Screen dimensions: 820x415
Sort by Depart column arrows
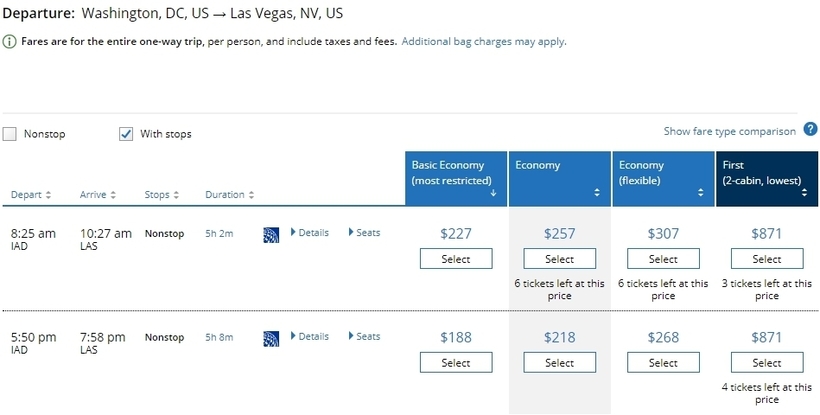(x=49, y=195)
